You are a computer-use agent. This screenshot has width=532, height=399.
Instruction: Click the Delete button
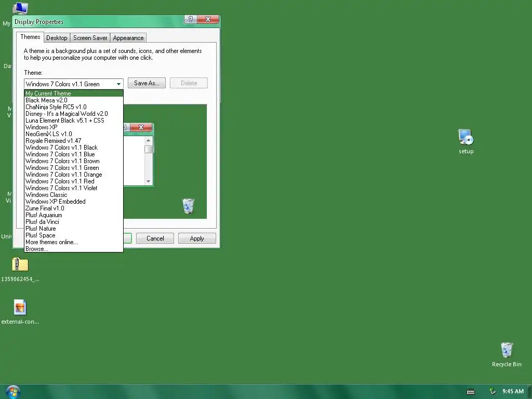(x=189, y=83)
